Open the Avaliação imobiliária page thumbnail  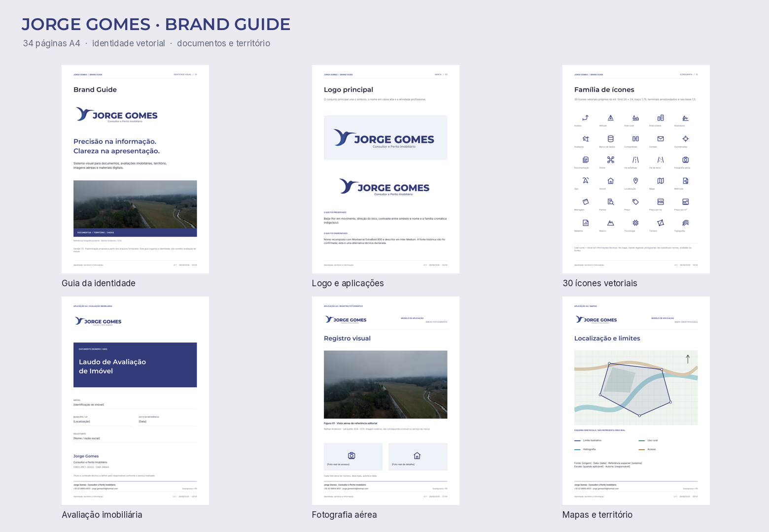click(x=135, y=400)
